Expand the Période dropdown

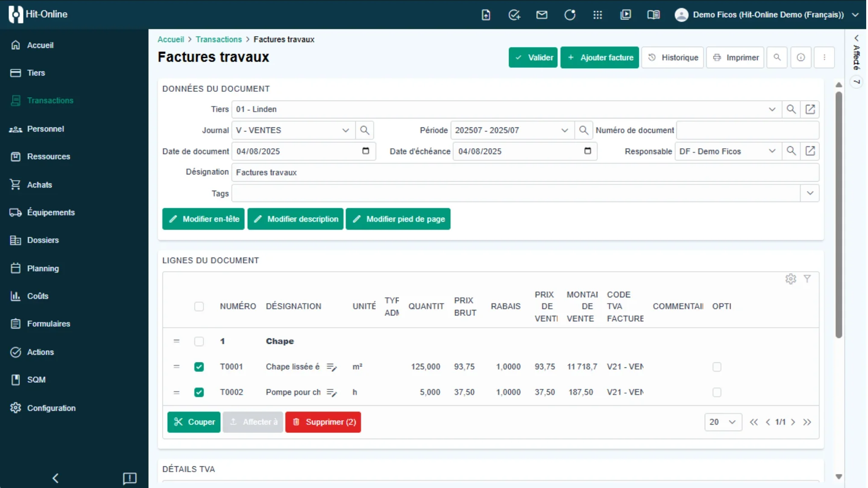565,131
